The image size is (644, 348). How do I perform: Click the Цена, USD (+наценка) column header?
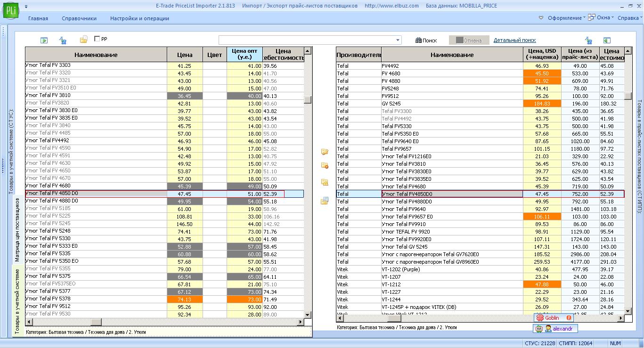[542, 55]
